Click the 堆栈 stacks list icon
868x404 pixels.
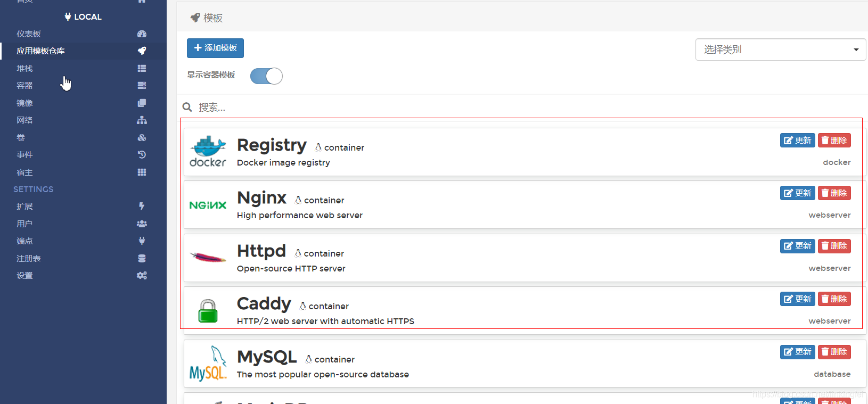(x=142, y=68)
